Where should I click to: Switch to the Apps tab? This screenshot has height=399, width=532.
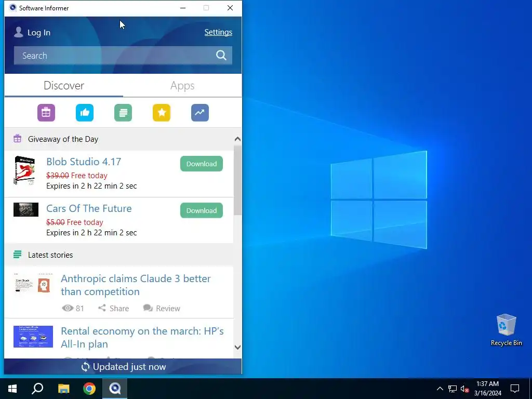(182, 86)
